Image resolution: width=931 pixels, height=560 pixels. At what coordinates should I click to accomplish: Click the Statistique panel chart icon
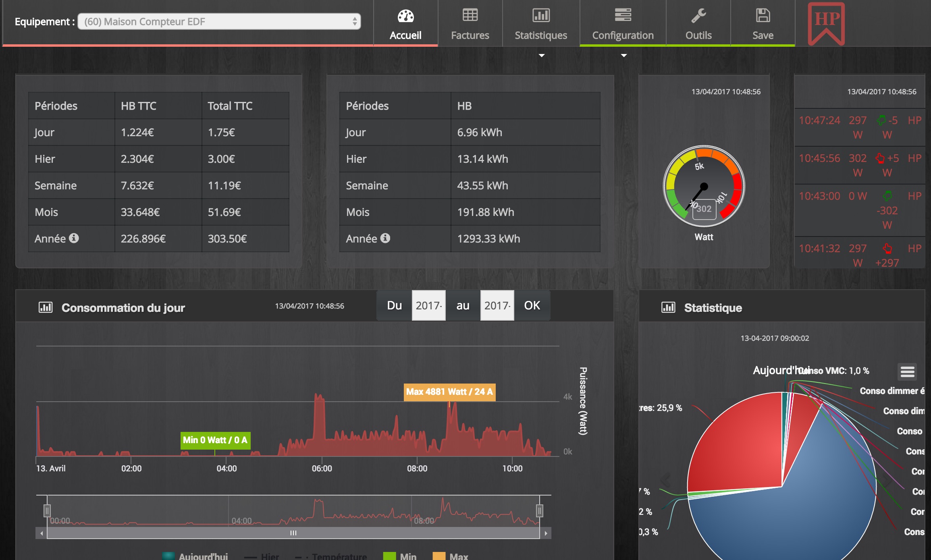pos(668,307)
